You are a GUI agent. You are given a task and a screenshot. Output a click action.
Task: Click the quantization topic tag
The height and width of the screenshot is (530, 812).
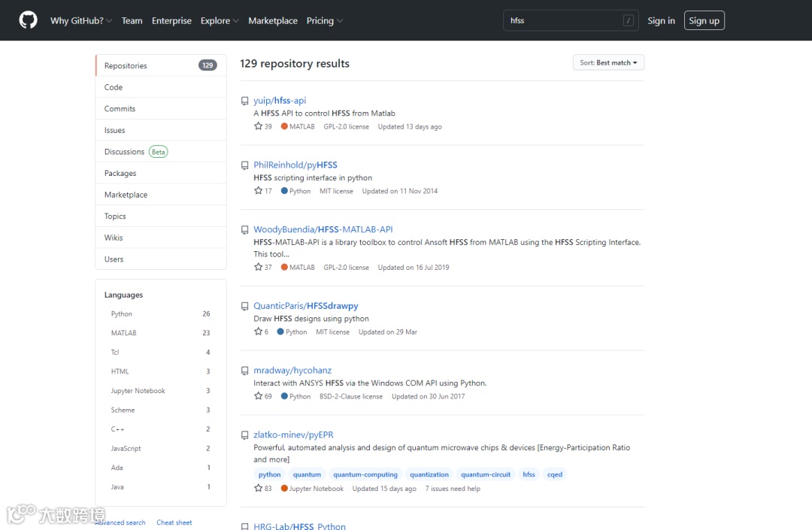pyautogui.click(x=429, y=474)
